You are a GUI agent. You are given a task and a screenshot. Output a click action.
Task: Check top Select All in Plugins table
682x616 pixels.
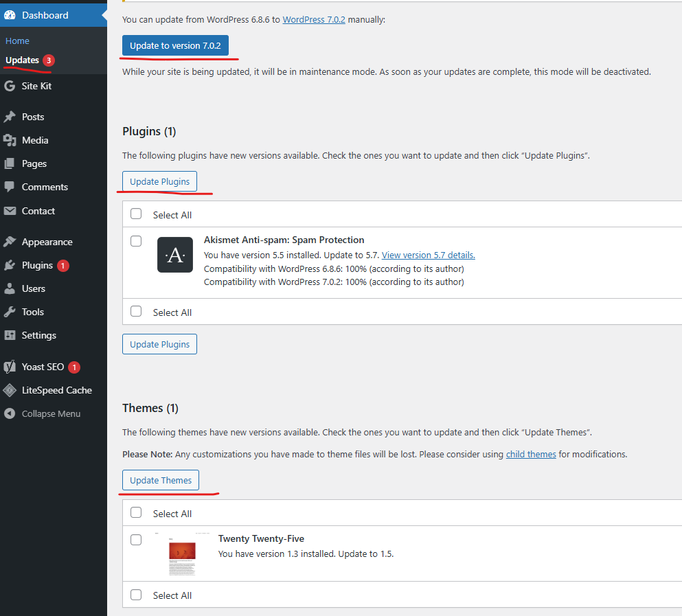pos(136,214)
